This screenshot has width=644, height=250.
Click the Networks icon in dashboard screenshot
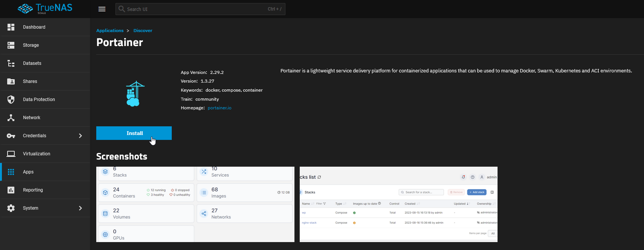click(x=204, y=214)
